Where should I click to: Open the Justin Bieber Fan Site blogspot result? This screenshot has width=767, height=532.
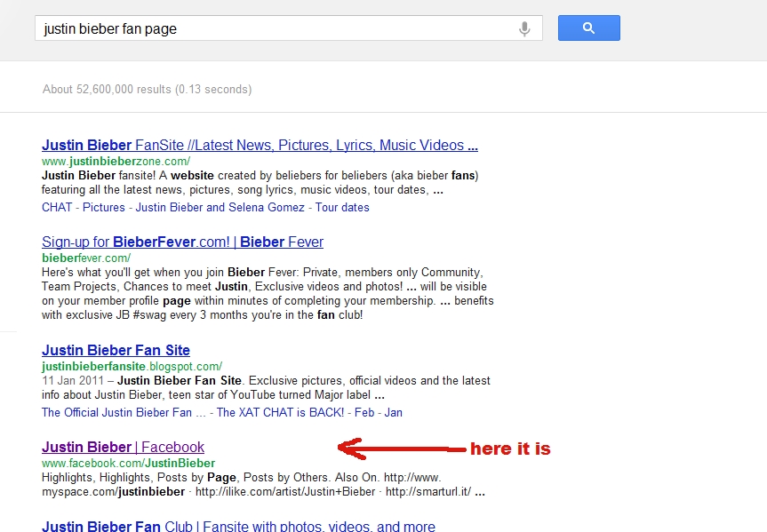[x=116, y=350]
